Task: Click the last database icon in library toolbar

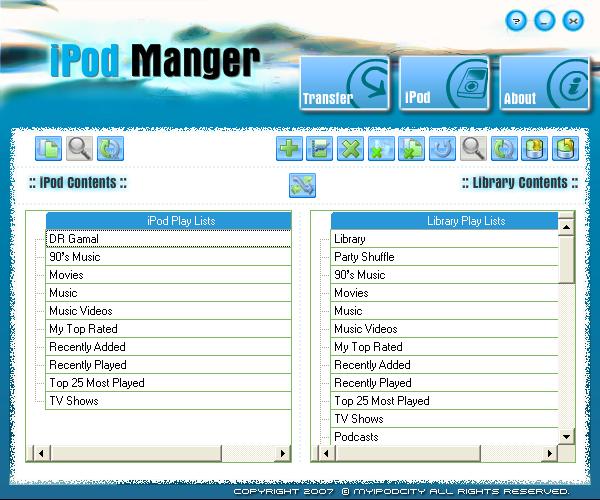Action: coord(566,148)
